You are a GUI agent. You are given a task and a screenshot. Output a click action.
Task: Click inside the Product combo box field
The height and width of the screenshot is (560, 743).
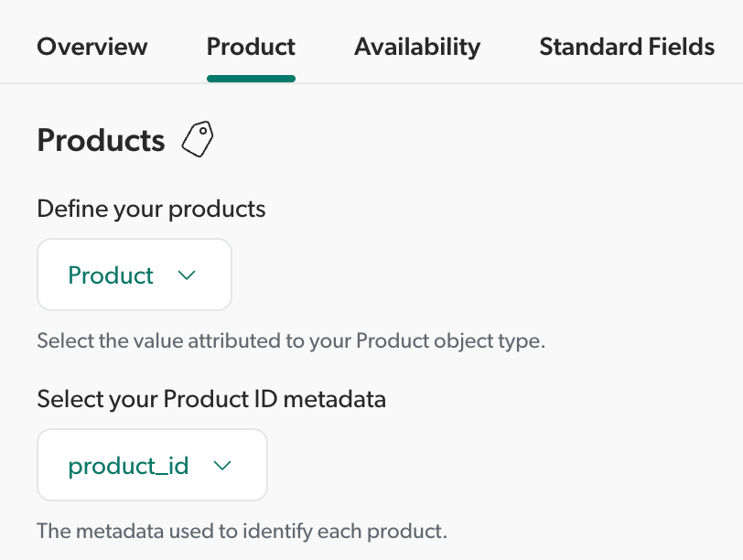coord(134,275)
